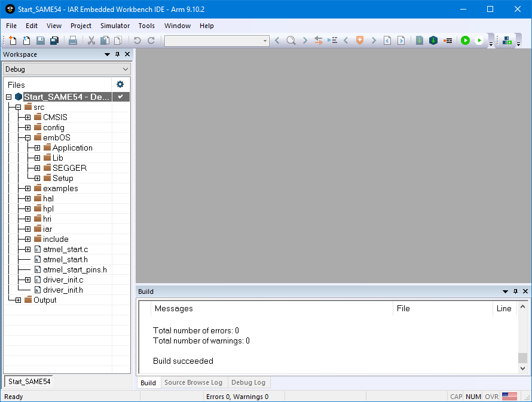Toggle pin on the Build panel
532x402 pixels.
tap(515, 291)
